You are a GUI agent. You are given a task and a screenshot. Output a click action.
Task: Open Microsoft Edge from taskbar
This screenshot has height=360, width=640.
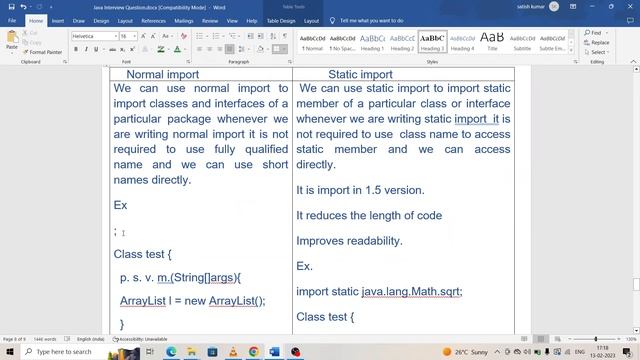click(x=171, y=351)
